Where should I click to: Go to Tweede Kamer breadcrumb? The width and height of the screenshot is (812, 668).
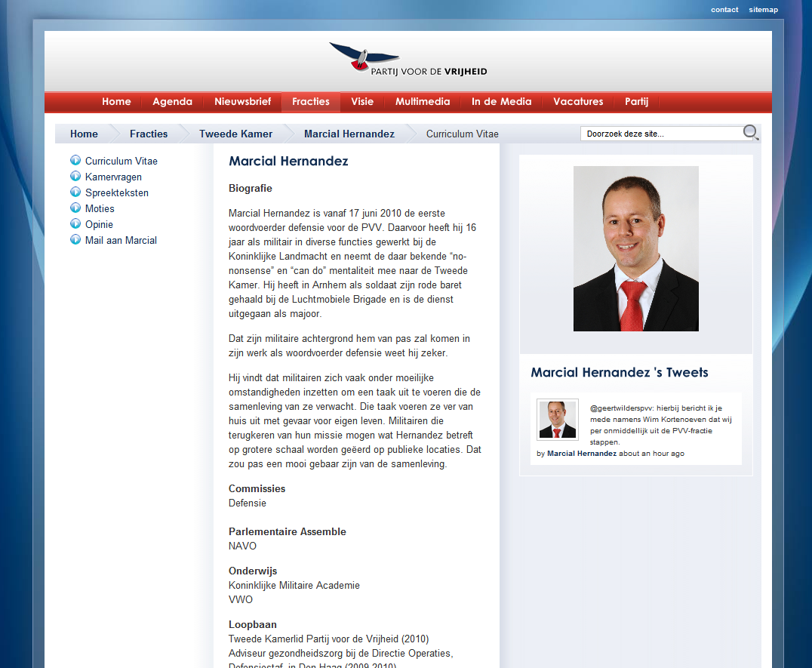click(x=235, y=134)
